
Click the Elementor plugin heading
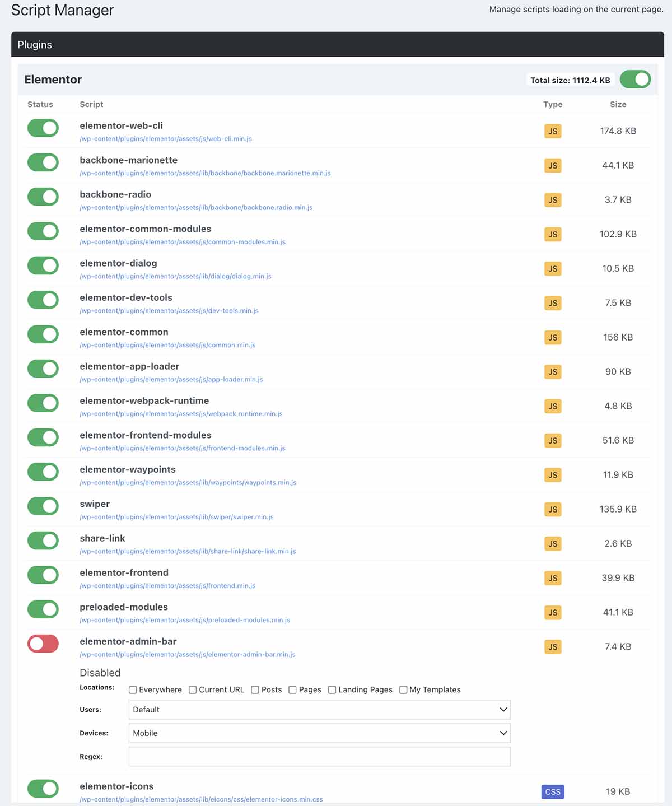(53, 80)
